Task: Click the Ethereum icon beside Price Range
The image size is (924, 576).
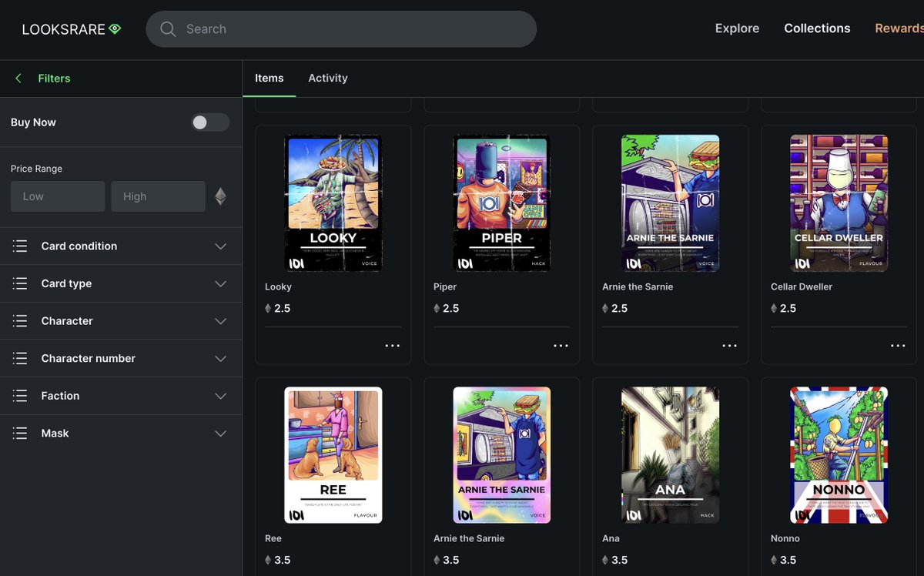Action: pos(221,196)
